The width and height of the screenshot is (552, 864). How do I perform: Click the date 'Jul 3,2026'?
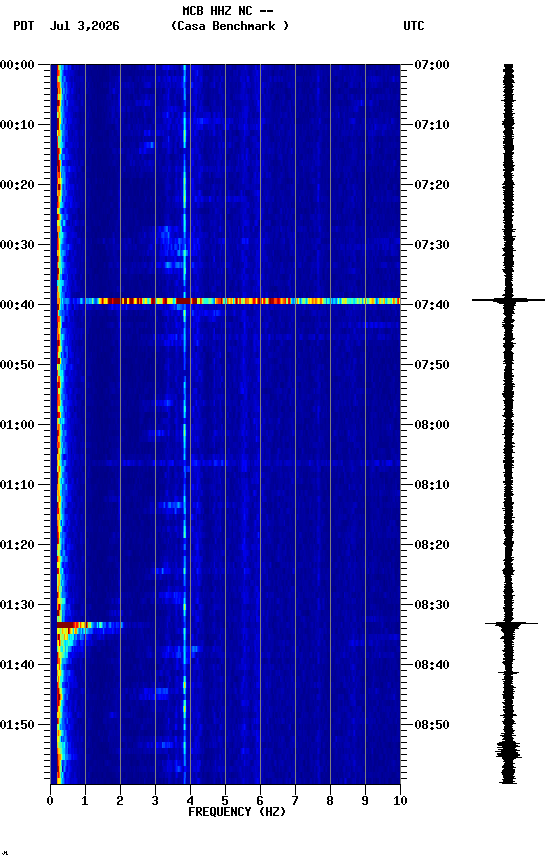point(84,26)
